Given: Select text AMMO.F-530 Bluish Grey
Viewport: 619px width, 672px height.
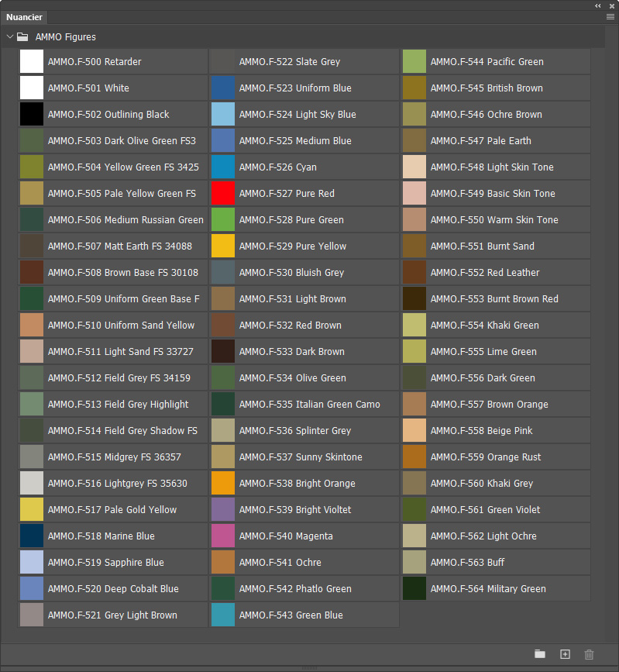Looking at the screenshot, I should (291, 272).
